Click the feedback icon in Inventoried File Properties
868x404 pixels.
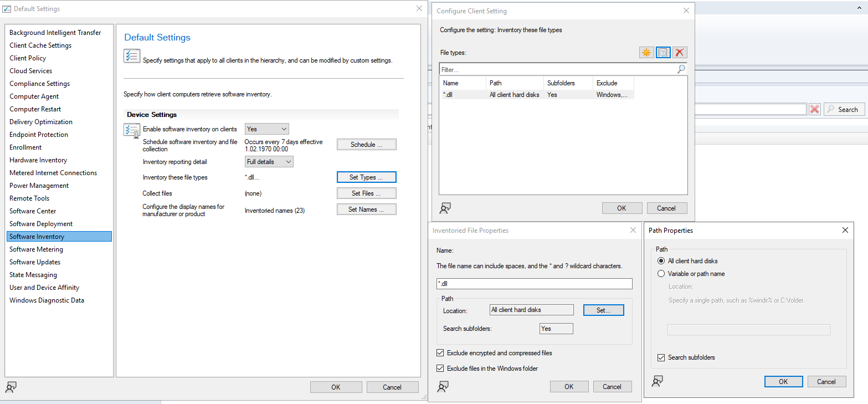pos(443,386)
